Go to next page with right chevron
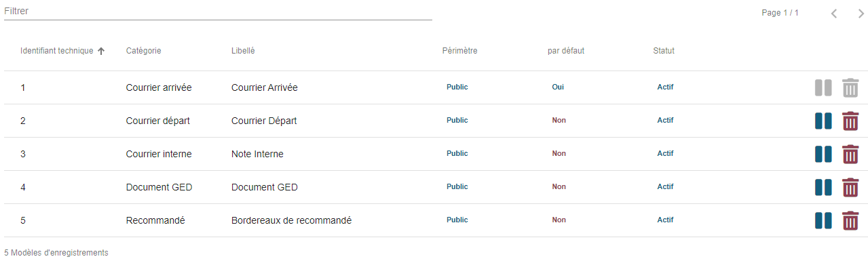The height and width of the screenshot is (263, 868). point(861,13)
